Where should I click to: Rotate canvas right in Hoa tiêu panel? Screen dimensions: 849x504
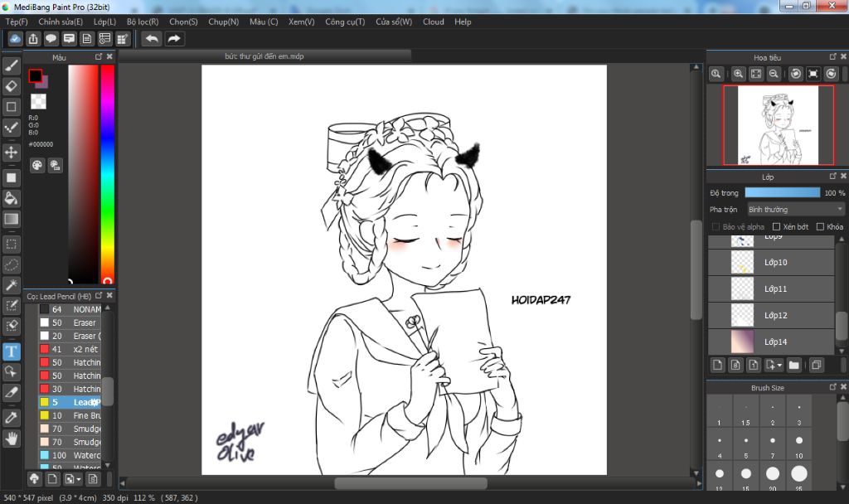[831, 74]
